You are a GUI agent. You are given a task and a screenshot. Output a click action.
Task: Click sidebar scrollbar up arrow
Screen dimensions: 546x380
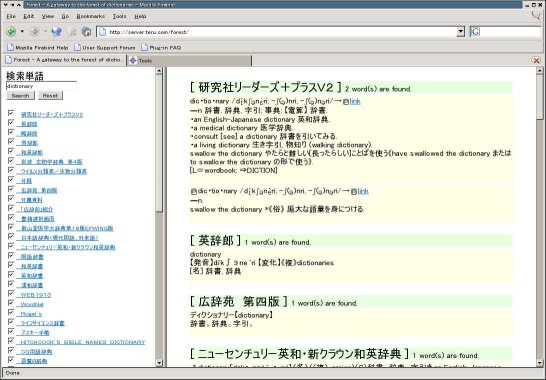pos(159,71)
